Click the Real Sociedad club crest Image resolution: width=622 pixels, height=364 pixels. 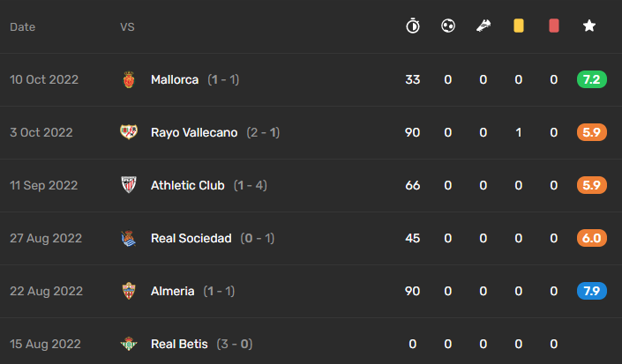(x=129, y=238)
